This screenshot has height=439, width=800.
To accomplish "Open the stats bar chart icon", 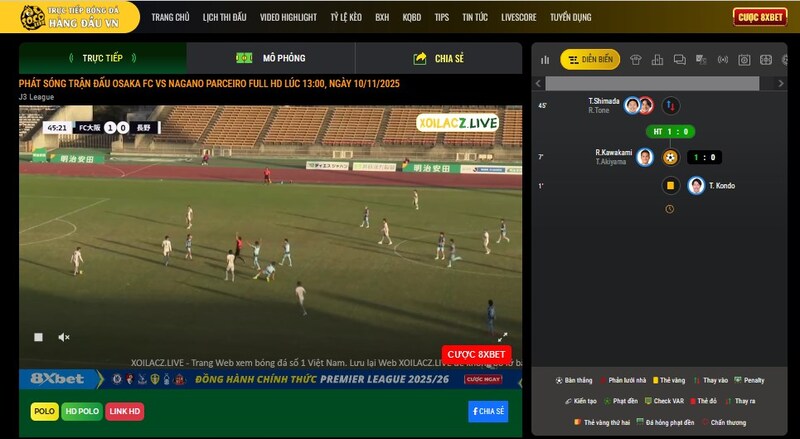I will (x=545, y=60).
